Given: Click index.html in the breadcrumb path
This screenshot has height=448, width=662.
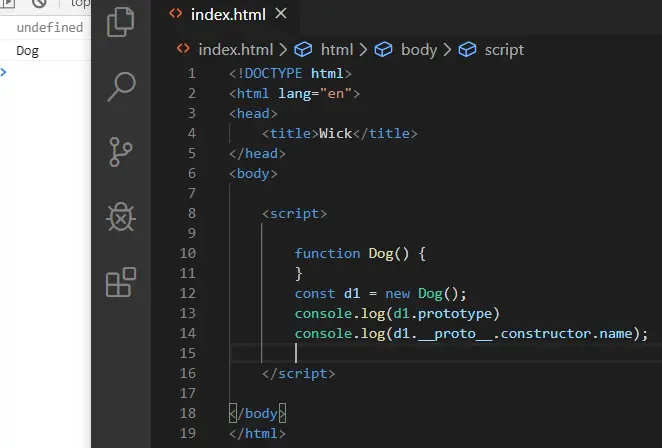Looking at the screenshot, I should [x=236, y=50].
